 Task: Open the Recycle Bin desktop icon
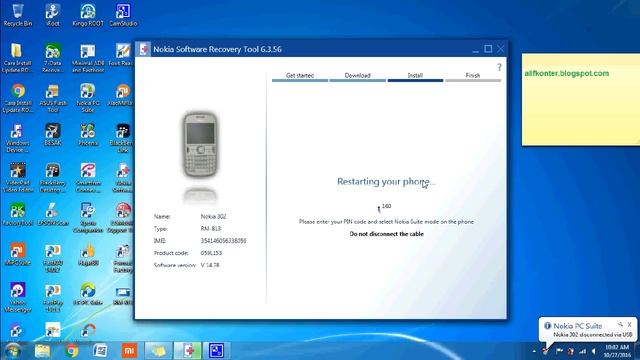[18, 15]
